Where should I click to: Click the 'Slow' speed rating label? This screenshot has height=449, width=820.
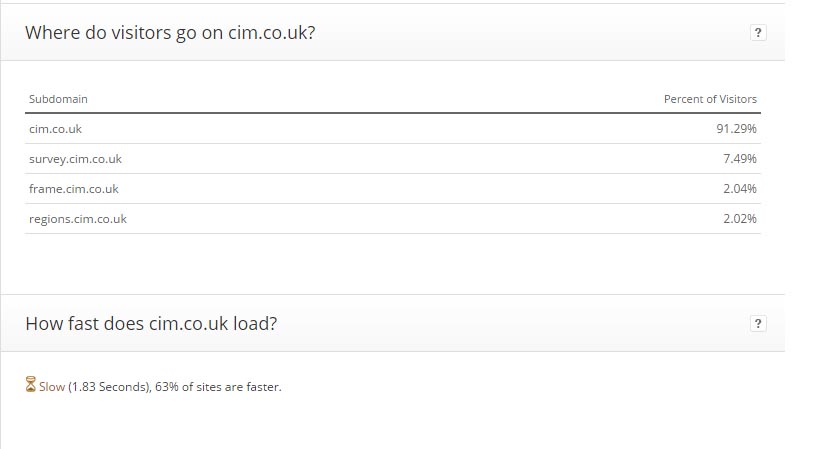(x=52, y=387)
